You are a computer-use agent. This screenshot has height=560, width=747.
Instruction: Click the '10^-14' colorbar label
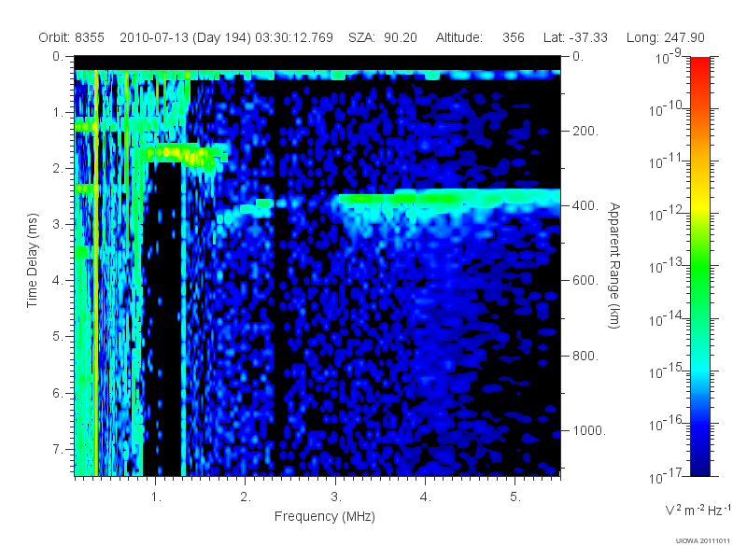tap(668, 319)
